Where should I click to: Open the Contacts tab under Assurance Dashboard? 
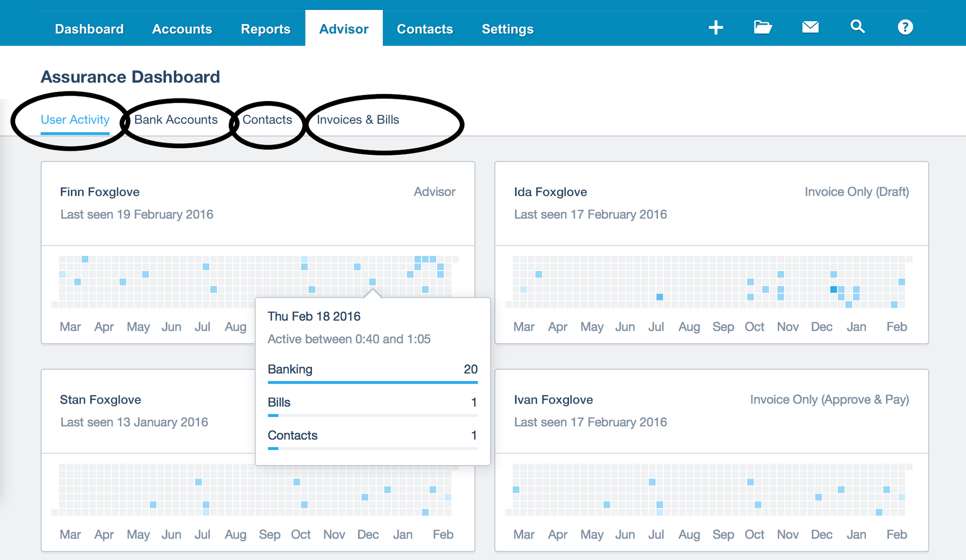(267, 120)
